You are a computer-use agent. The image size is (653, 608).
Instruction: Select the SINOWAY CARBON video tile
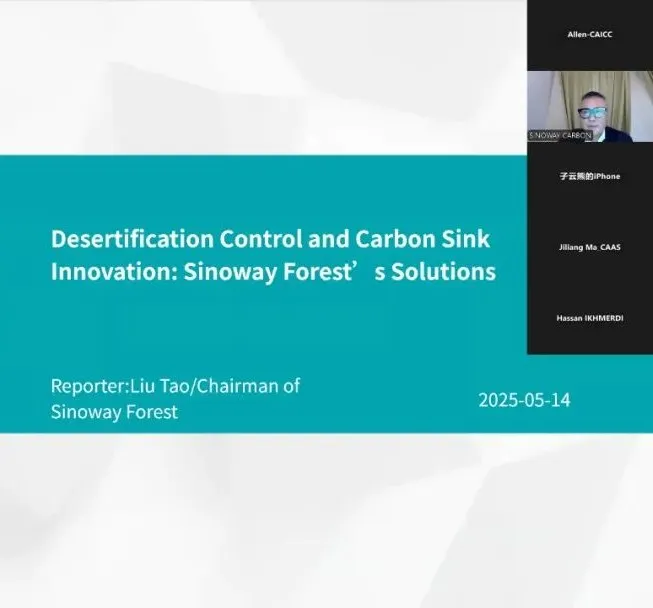coord(590,106)
